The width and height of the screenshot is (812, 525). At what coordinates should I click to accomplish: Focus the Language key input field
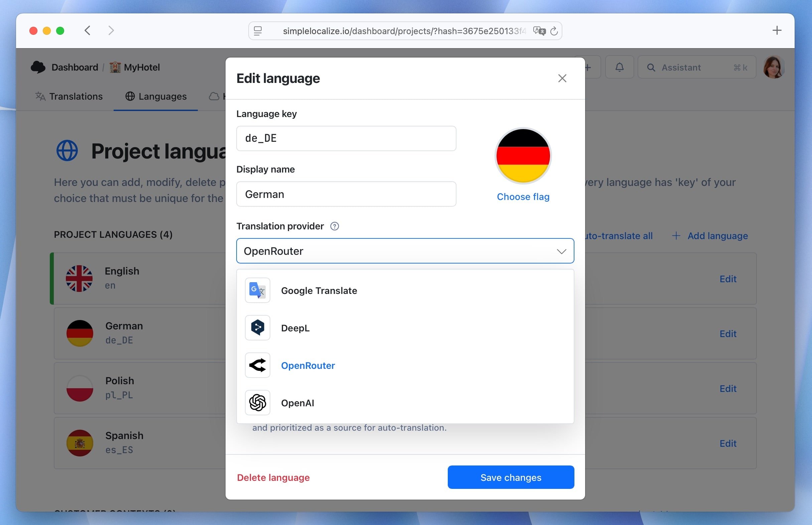tap(346, 138)
